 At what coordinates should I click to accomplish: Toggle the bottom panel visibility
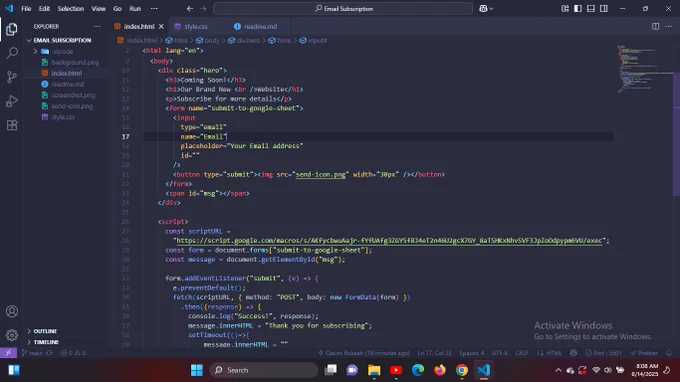(x=591, y=9)
